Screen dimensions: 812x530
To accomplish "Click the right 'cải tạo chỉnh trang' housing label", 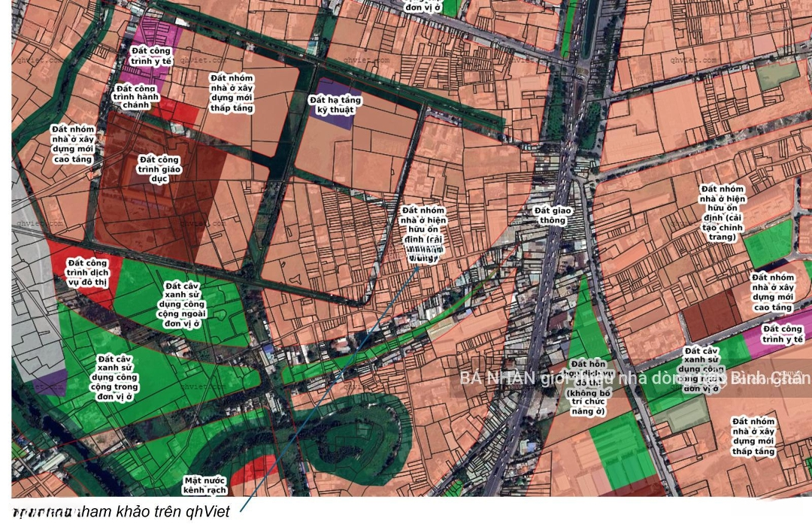I will coord(723,213).
